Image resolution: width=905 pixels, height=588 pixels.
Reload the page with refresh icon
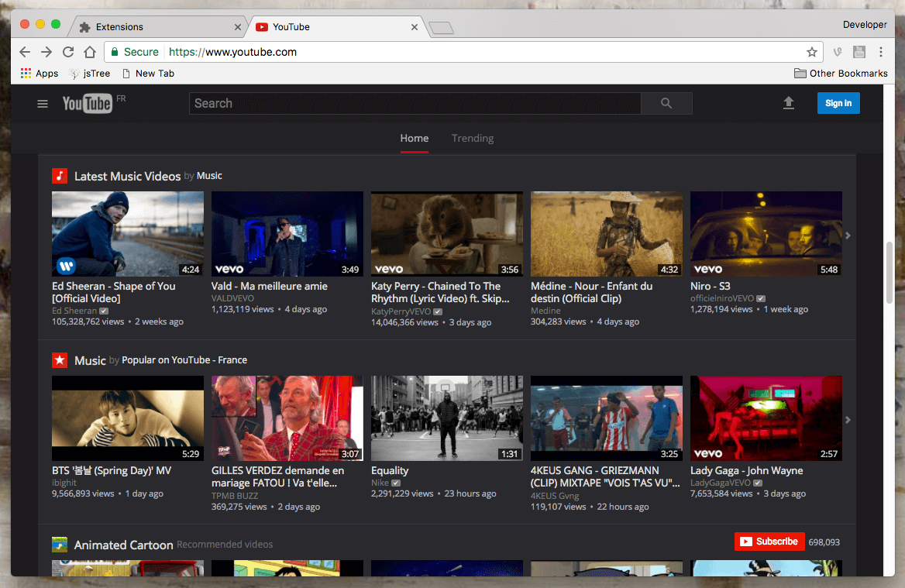[68, 52]
